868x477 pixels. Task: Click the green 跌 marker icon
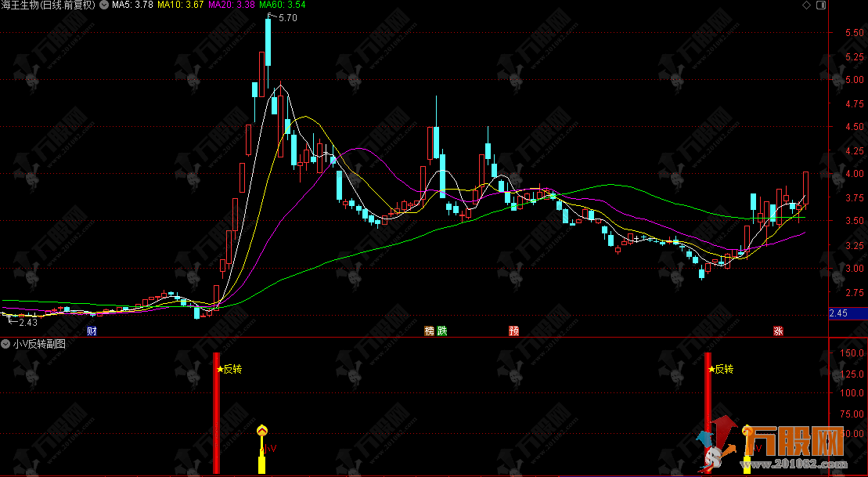[x=441, y=331]
